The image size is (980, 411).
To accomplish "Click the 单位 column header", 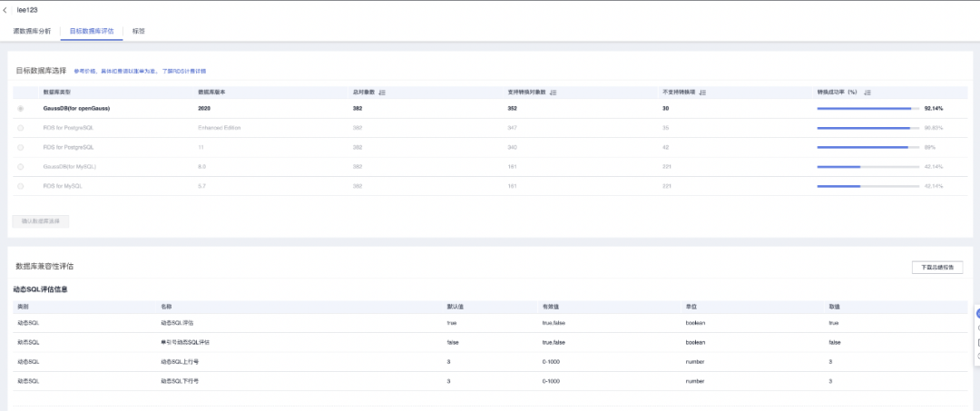I will [x=691, y=307].
